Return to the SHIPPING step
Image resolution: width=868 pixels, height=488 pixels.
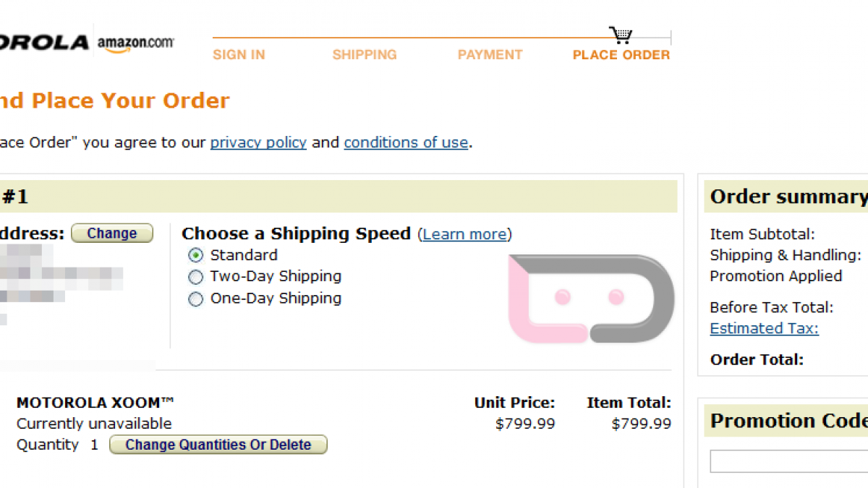point(365,55)
